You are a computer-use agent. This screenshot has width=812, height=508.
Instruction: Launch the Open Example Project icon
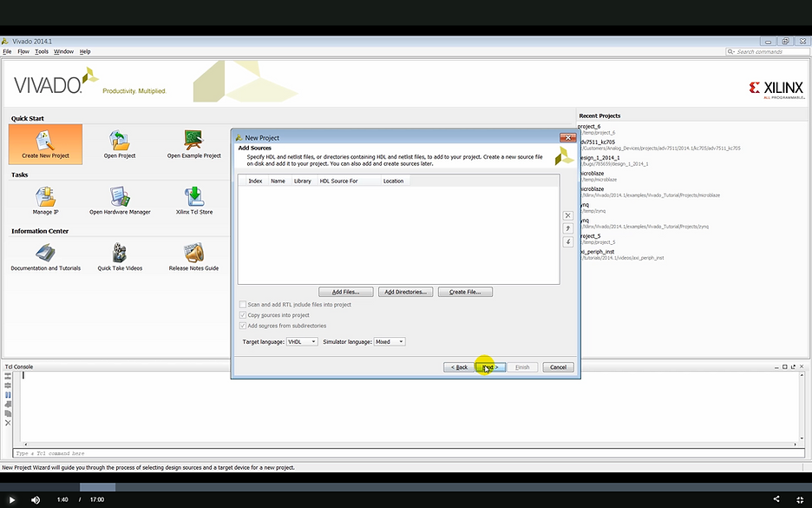(x=193, y=140)
